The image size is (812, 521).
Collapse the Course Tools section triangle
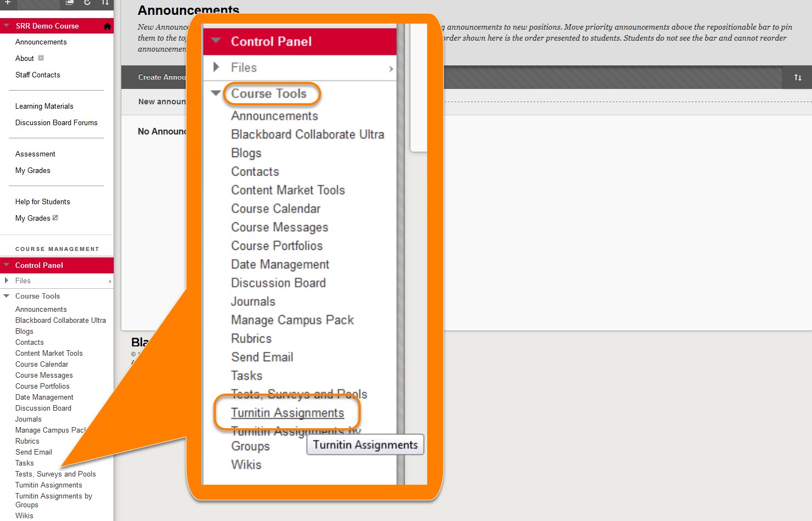tap(7, 296)
